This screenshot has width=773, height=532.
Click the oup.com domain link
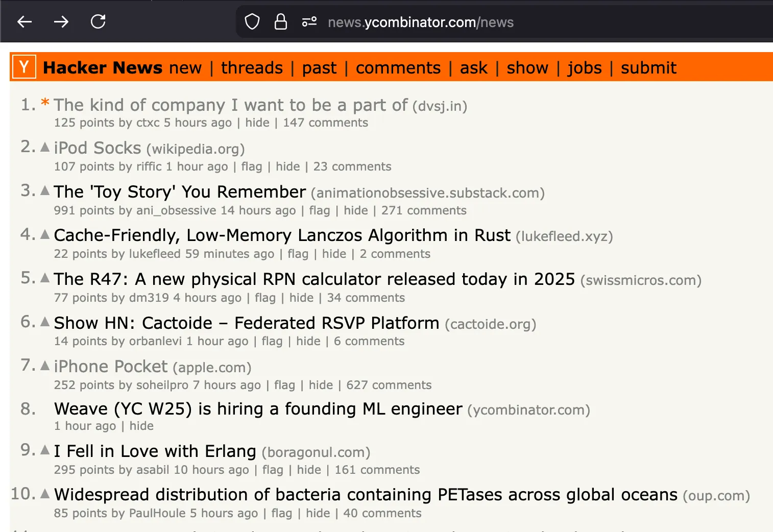coord(716,496)
